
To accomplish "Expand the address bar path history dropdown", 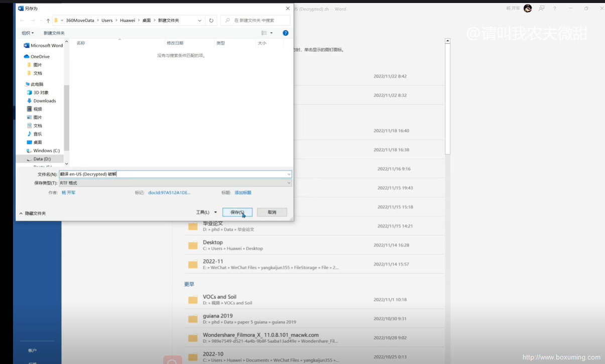I will (x=200, y=21).
